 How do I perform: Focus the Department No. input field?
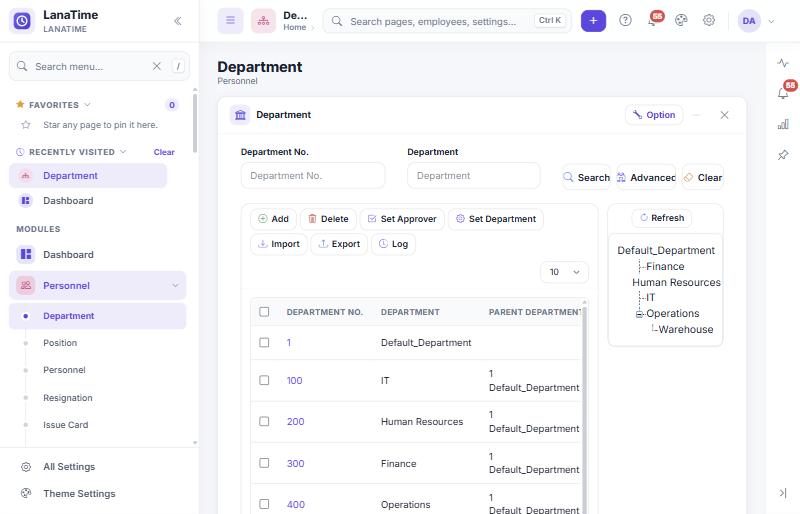point(313,176)
